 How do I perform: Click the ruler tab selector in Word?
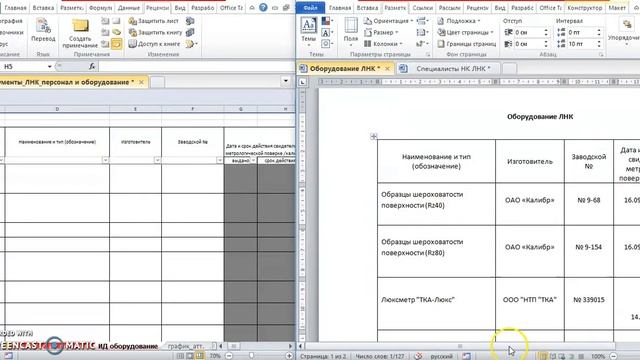302,82
